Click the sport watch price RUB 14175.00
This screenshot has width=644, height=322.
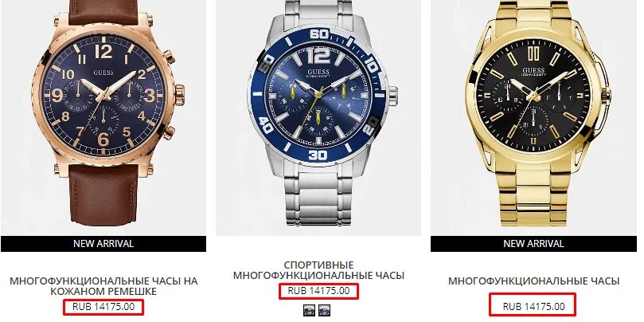[318, 291]
